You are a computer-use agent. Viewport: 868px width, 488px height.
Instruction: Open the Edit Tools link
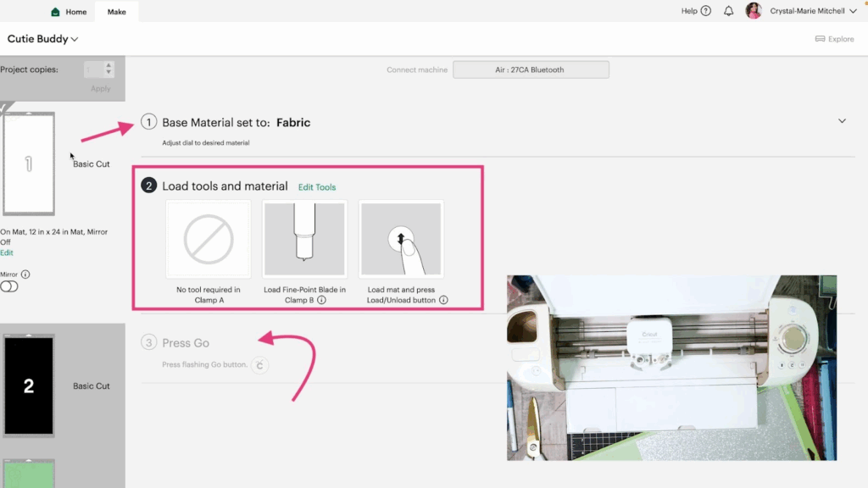pos(317,187)
